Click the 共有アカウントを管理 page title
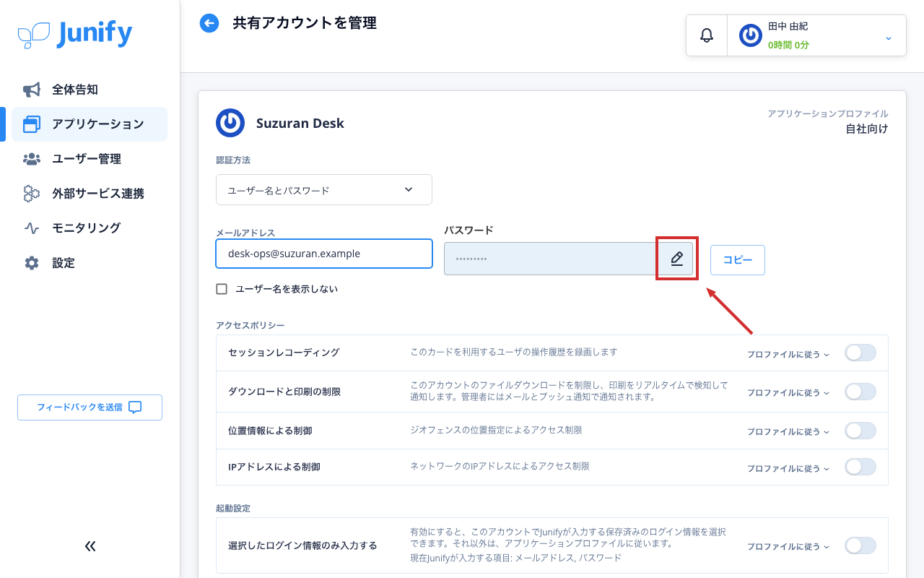 [305, 23]
